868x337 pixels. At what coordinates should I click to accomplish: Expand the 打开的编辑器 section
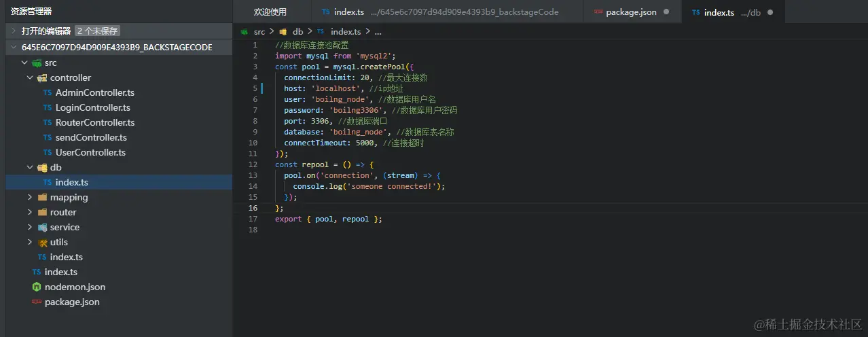(119, 31)
